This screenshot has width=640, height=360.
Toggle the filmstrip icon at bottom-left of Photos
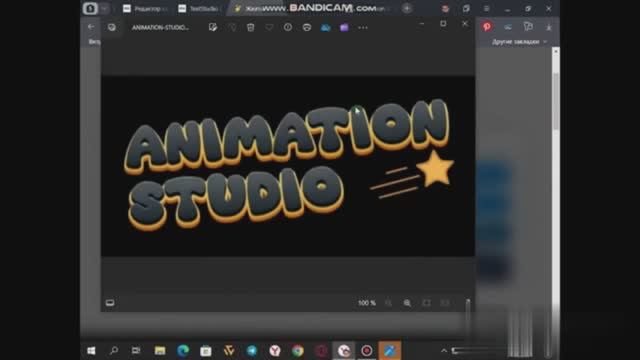(x=110, y=303)
